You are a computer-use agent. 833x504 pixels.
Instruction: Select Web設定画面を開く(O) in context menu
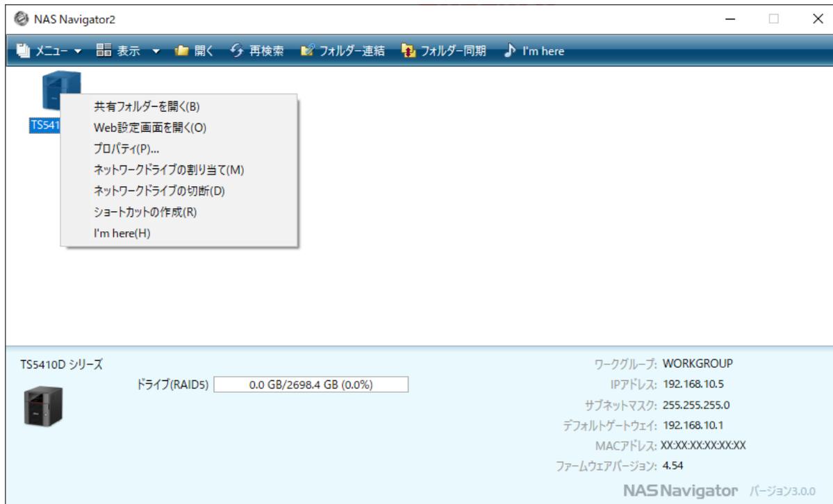click(150, 128)
